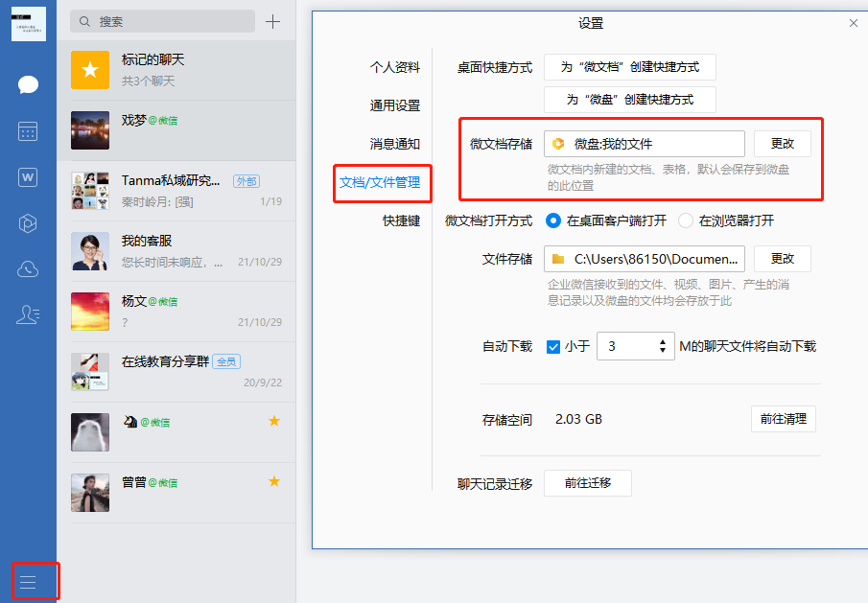The image size is (868, 603).
Task: Switch to 个人资料 settings tab
Action: click(395, 67)
